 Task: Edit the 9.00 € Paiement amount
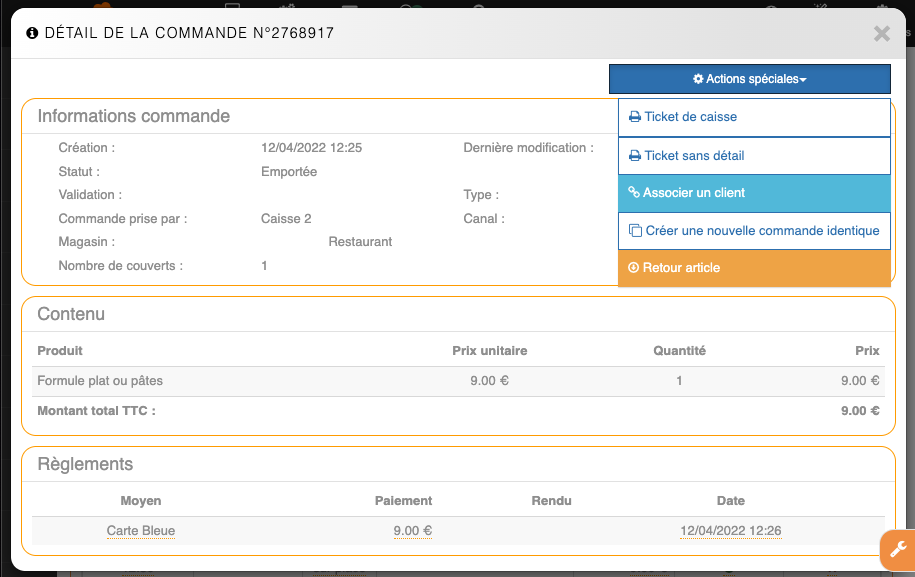(412, 531)
